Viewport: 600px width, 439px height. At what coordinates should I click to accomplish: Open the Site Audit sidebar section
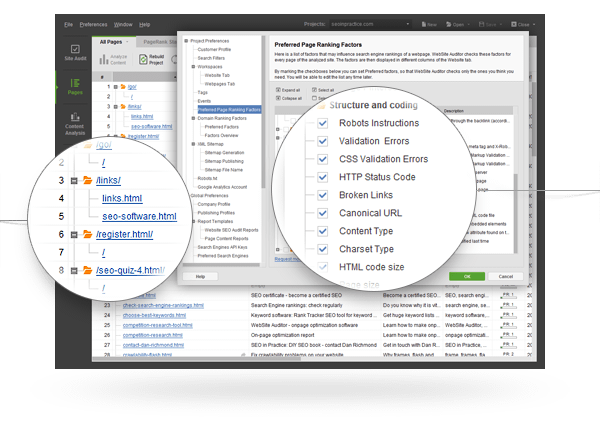click(75, 53)
